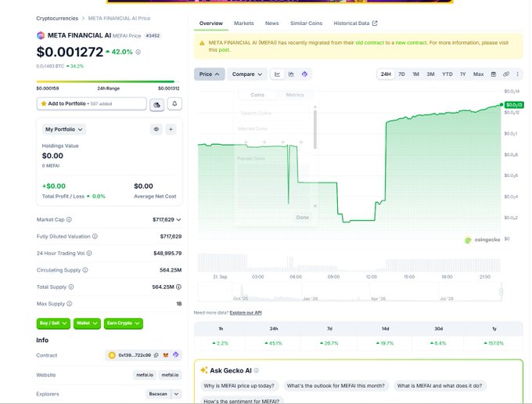Select the 24H chart range
Image resolution: width=532 pixels, height=404 pixels.
point(386,74)
